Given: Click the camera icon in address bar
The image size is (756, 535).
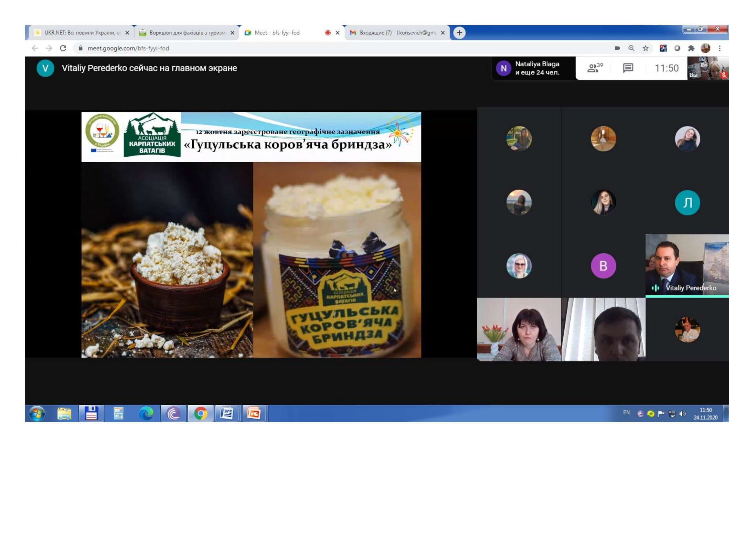Looking at the screenshot, I should [x=617, y=49].
